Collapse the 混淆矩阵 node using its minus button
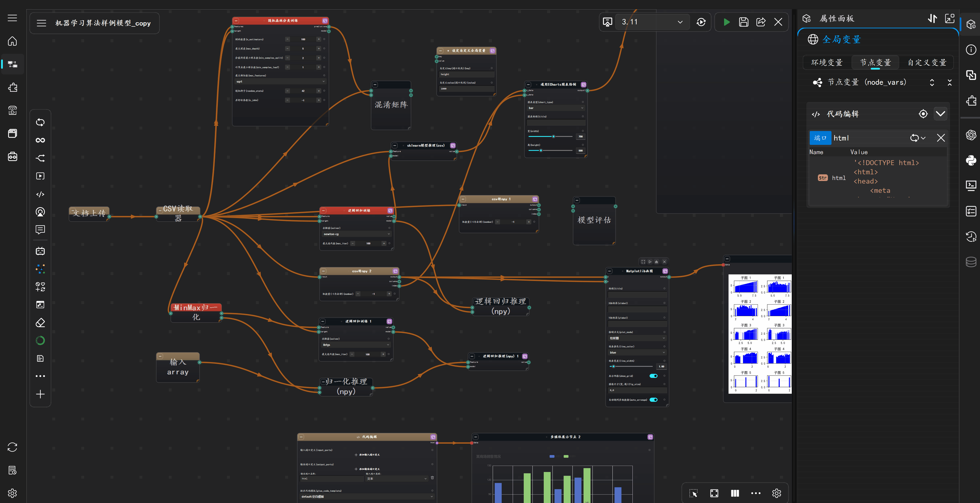The width and height of the screenshot is (980, 503). coord(375,85)
